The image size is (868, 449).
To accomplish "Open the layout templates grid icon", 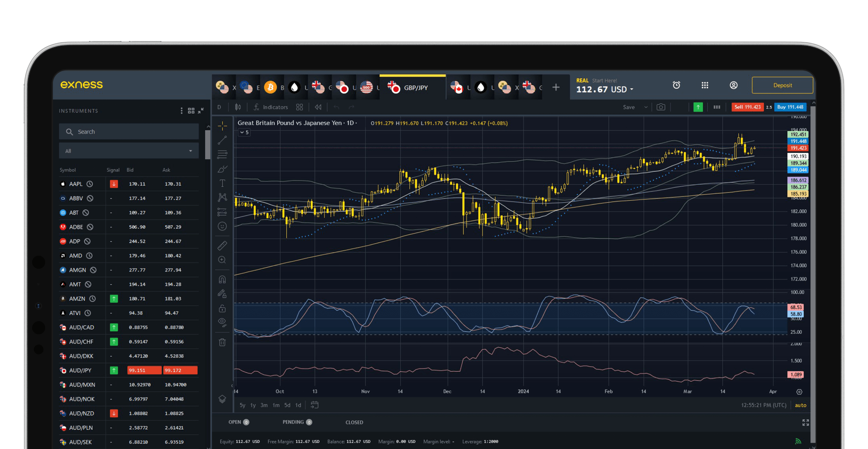I will coord(299,107).
